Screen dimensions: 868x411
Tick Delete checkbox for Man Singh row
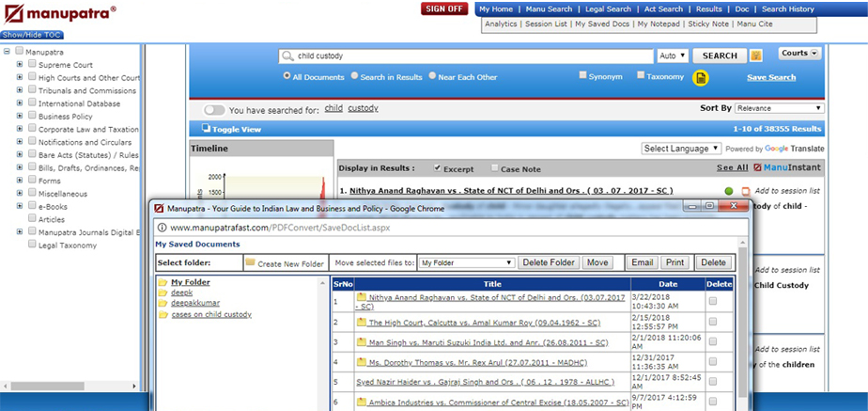[x=713, y=341]
